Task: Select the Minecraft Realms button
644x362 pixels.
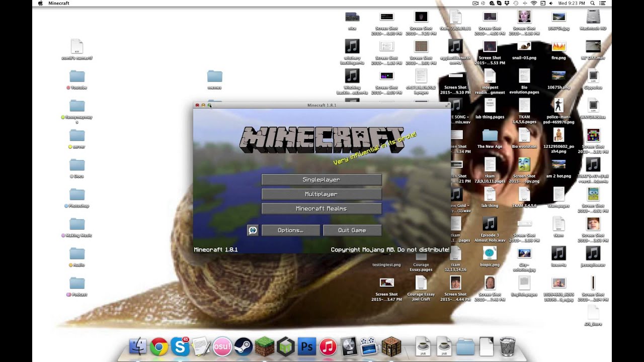Action: (x=321, y=209)
